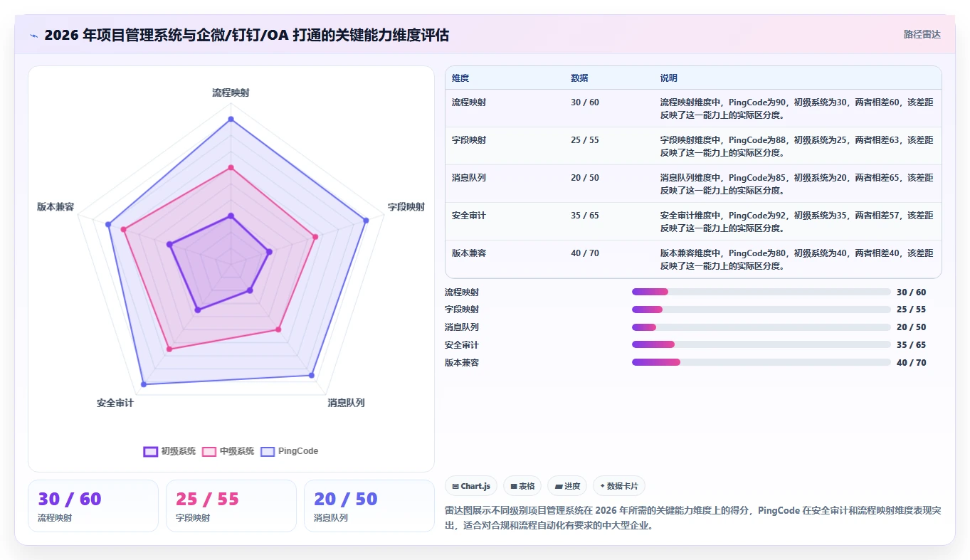Click the Chart.js chip icon
Screen dimensions: 970x560
click(x=455, y=487)
